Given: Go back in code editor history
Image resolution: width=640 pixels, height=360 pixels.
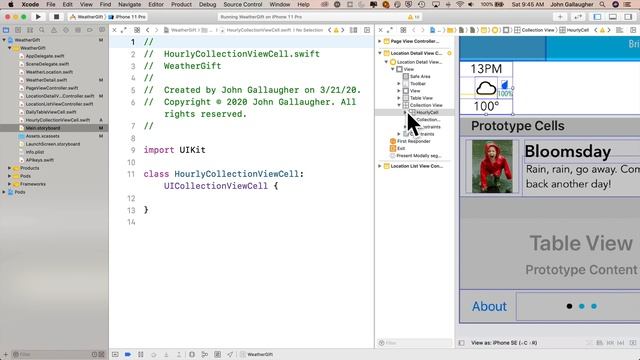Looking at the screenshot, I should 148,30.
